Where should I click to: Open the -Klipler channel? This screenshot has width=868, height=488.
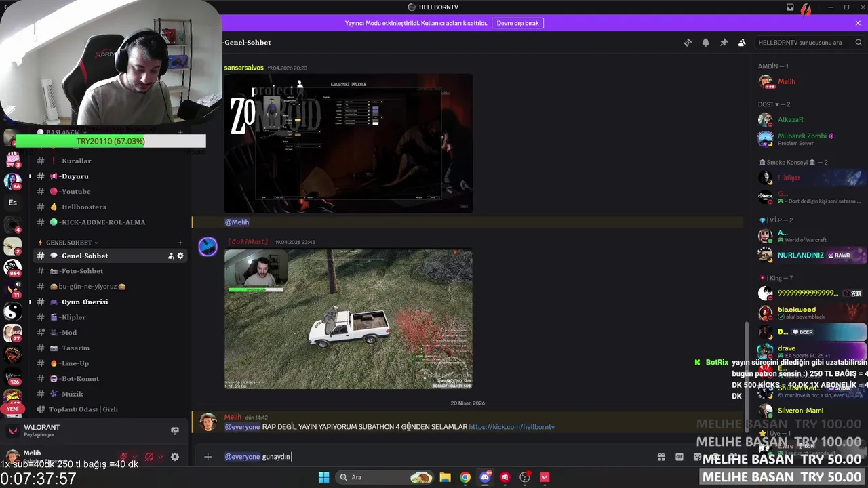tap(110, 317)
